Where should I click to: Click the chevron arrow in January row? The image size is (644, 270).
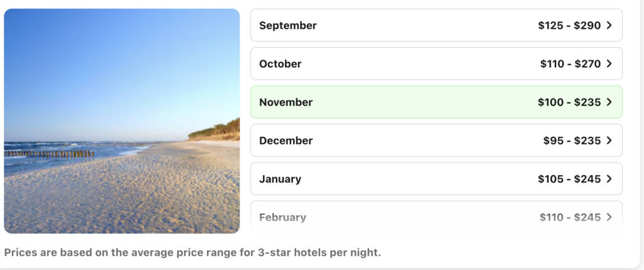(609, 179)
